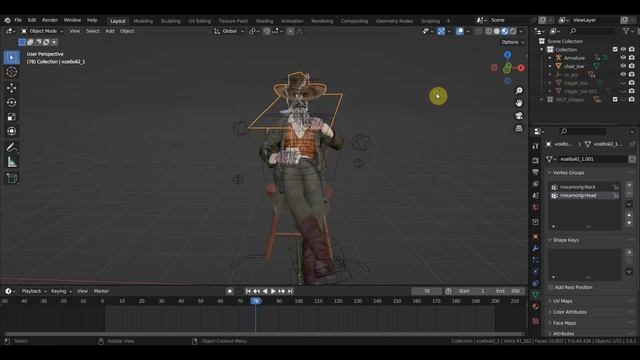Image resolution: width=640 pixels, height=360 pixels.
Task: Enable the Add Rest Position checkbox
Action: pos(551,287)
